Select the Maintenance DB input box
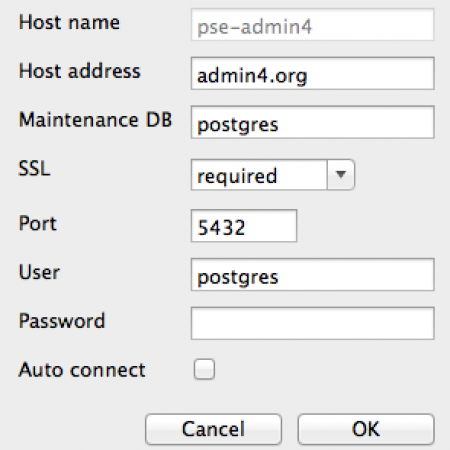Image resolution: width=450 pixels, height=450 pixels. tap(312, 122)
